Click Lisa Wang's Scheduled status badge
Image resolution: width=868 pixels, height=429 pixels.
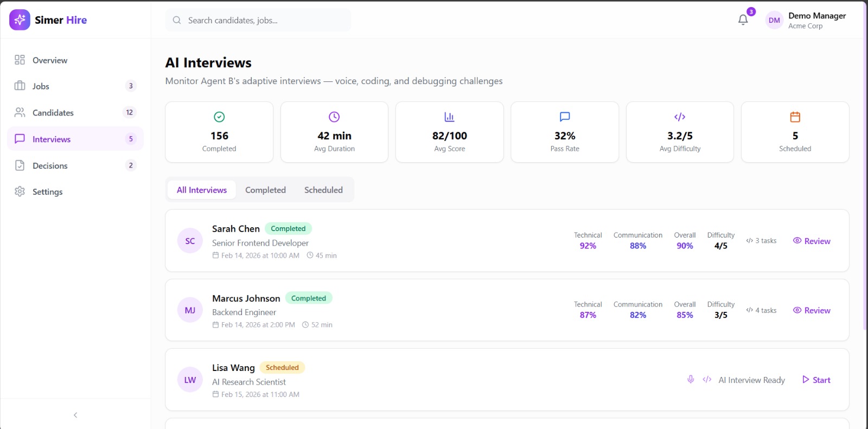tap(282, 367)
